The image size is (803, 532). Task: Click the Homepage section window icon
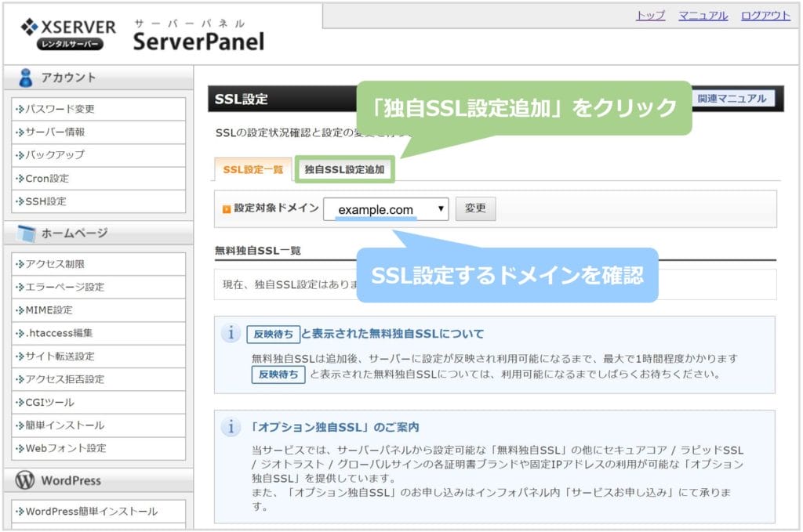pos(26,233)
